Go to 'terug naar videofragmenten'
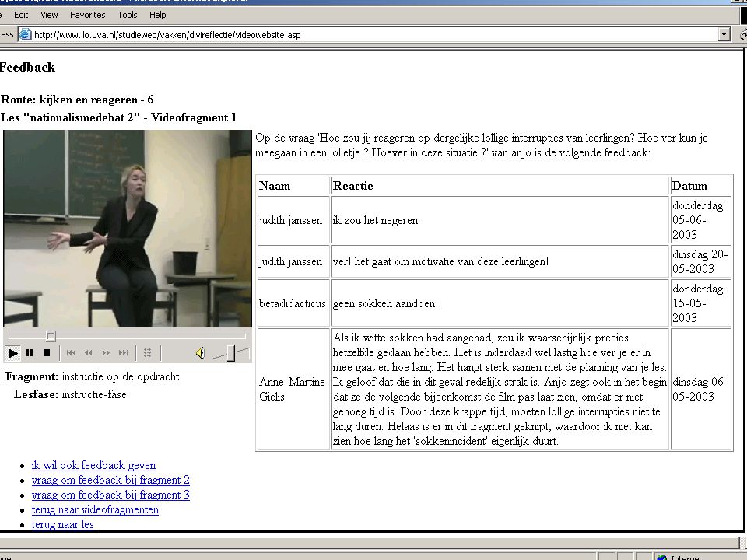Viewport: 747px width, 560px height. (x=95, y=509)
